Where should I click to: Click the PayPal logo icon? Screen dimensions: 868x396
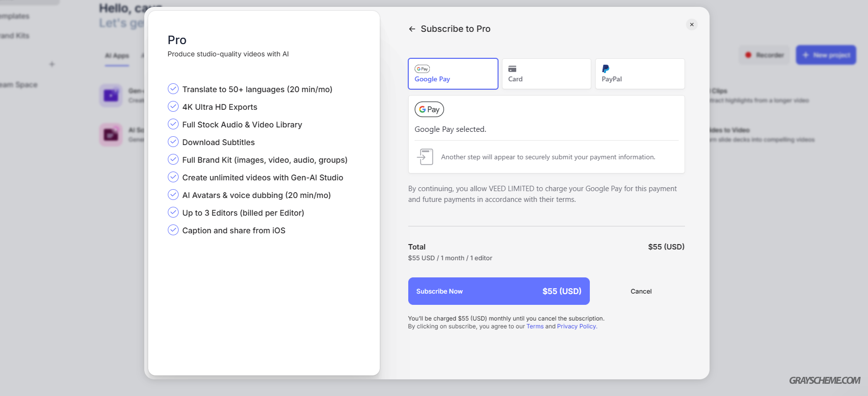click(606, 69)
